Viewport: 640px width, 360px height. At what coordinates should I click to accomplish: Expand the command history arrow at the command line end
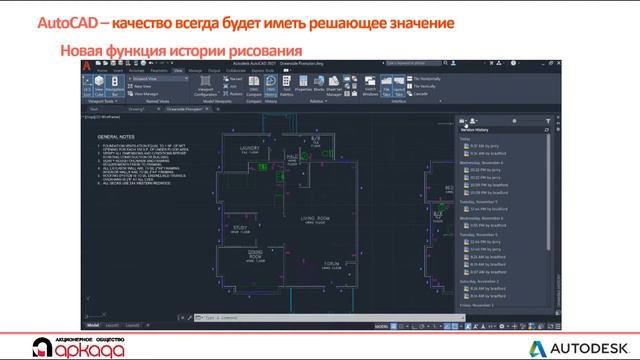pyautogui.click(x=462, y=318)
